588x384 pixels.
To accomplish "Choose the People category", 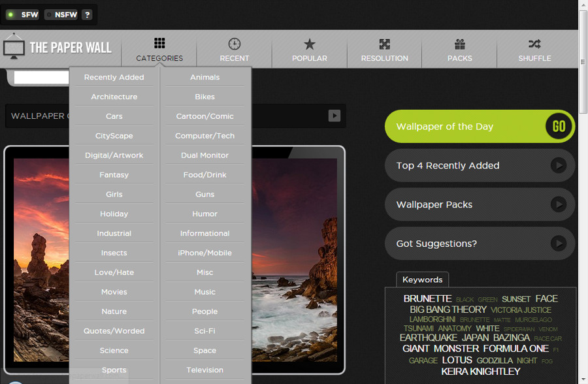I will 204,312.
